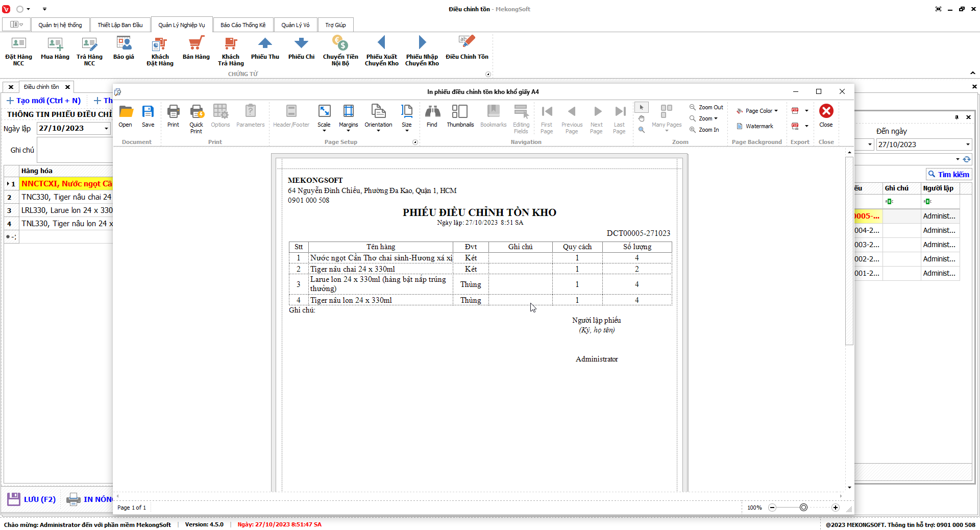Click the LƯU (F2) save button
The width and height of the screenshot is (980, 530).
coord(32,499)
